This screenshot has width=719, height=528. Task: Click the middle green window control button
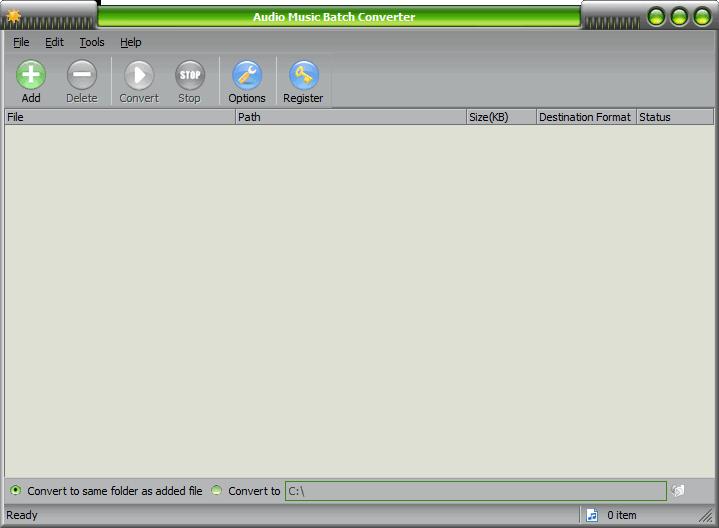(x=679, y=17)
